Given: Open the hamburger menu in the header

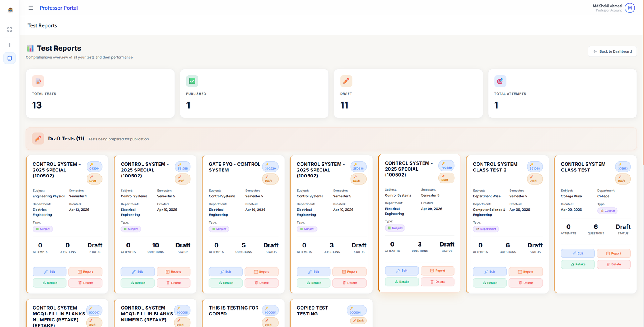Looking at the screenshot, I should coord(31,8).
